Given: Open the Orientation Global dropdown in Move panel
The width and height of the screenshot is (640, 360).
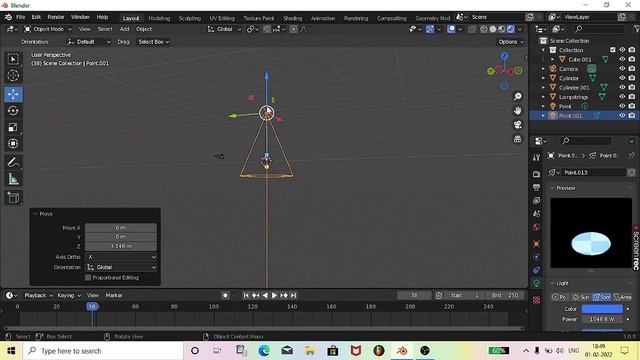Looking at the screenshot, I should 121,267.
